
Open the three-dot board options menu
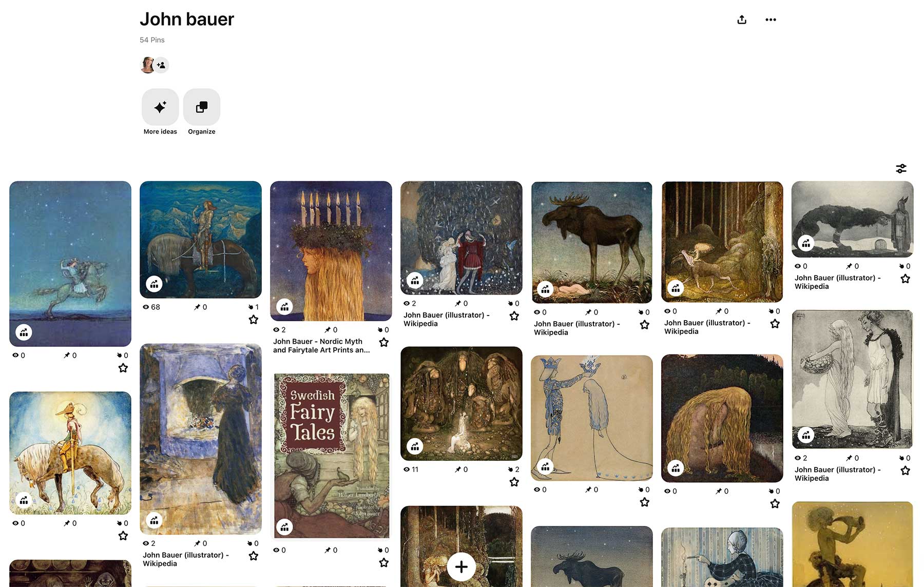click(771, 19)
